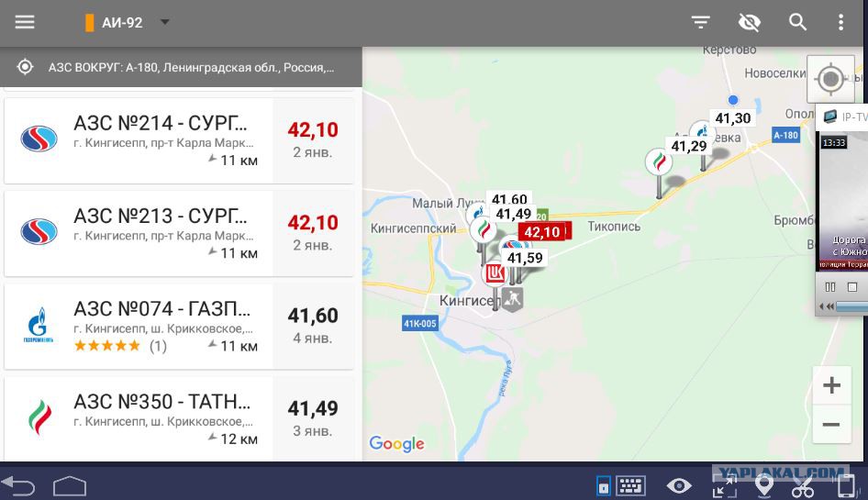Image resolution: width=868 pixels, height=500 pixels.
Task: Select the 41,60 price marker on map
Action: click(509, 198)
